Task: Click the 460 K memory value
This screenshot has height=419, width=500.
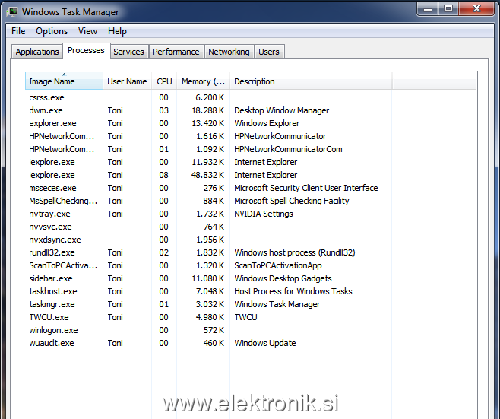Action: (x=214, y=343)
